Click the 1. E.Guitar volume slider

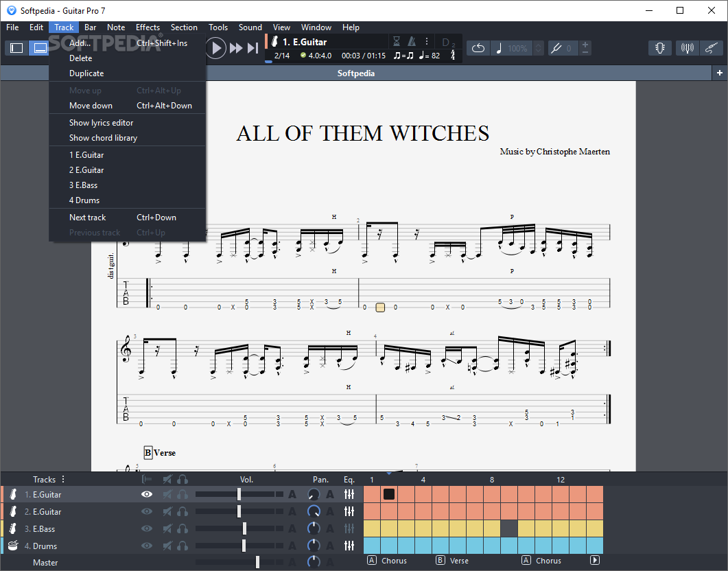click(239, 494)
